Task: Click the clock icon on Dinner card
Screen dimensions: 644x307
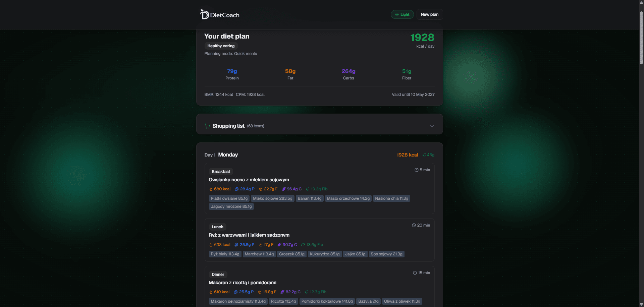Action: [415, 273]
